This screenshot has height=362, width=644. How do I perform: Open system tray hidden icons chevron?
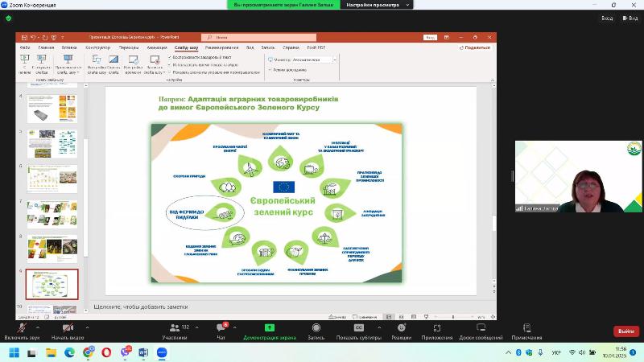[x=508, y=352]
